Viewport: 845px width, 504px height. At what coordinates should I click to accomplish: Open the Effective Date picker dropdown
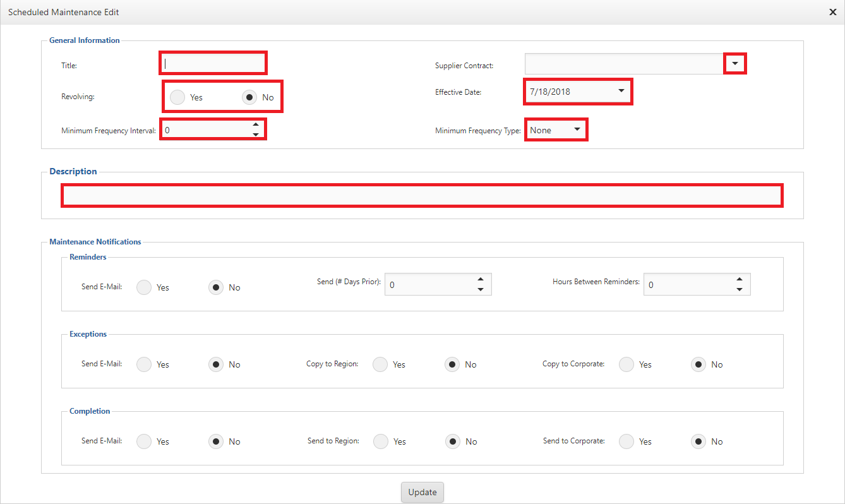621,92
